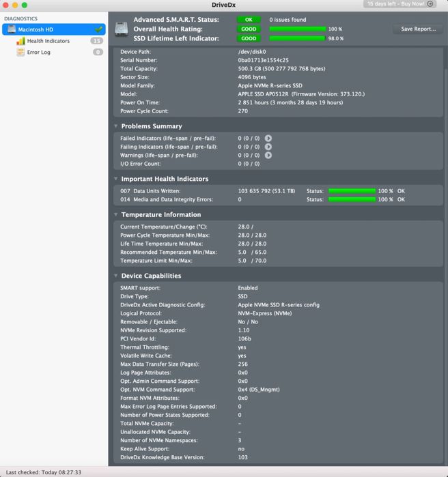Screen dimensions: 448x477
Task: Click the Health Indicators count badge 15
Action: point(97,41)
